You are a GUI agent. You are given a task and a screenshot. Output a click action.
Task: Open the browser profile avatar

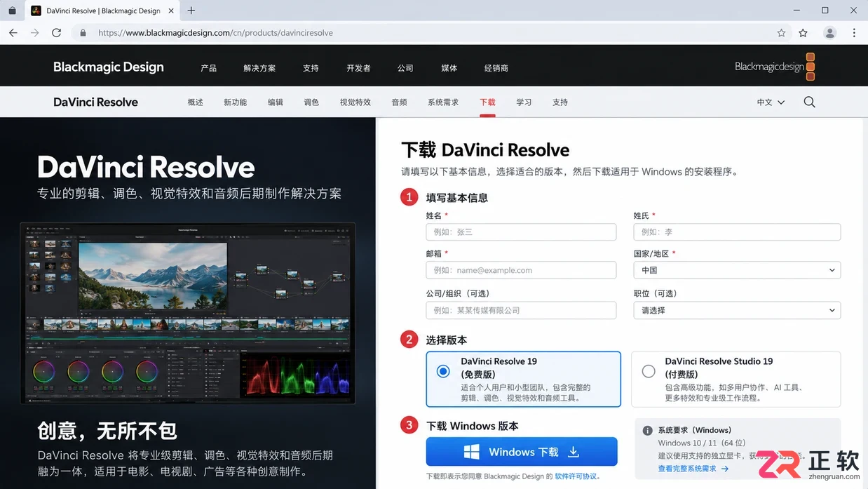[x=830, y=33]
